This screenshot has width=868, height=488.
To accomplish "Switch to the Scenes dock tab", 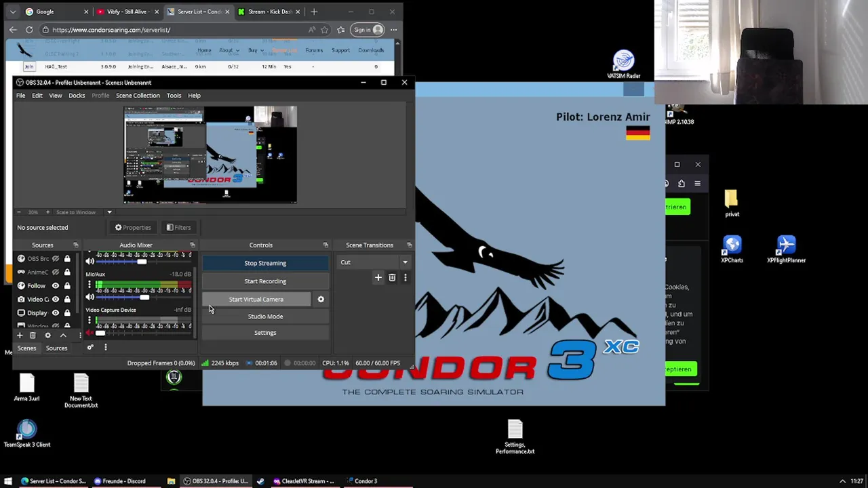I will pos(27,348).
